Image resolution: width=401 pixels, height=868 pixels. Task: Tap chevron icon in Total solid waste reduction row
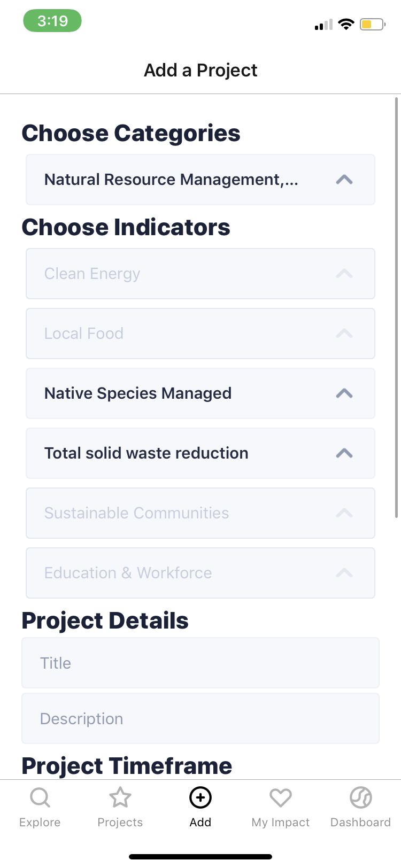344,453
